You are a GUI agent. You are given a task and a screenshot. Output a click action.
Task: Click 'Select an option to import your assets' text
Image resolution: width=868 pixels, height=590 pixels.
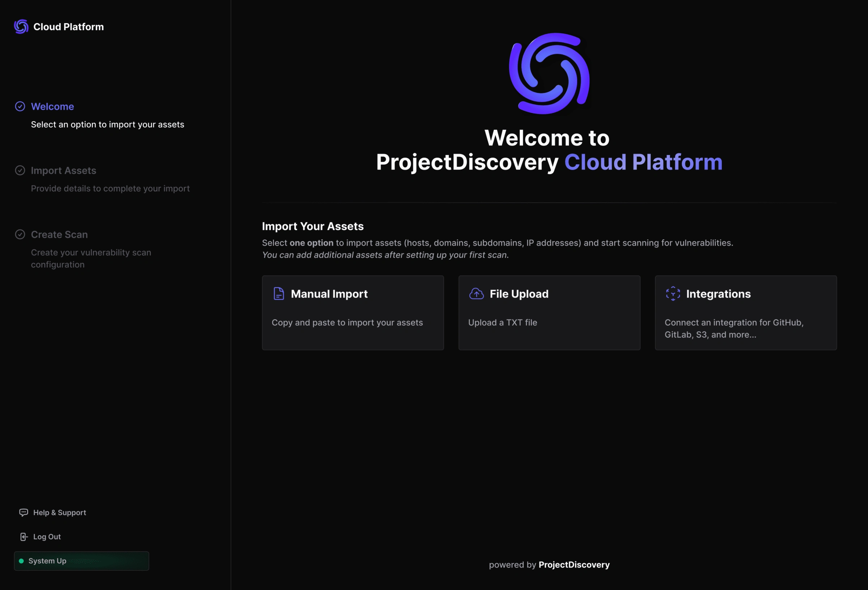[107, 125]
